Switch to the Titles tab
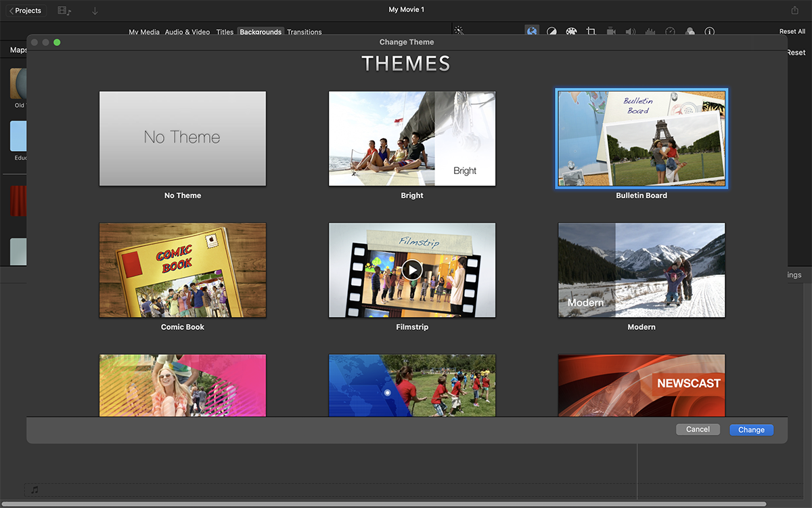 (225, 32)
